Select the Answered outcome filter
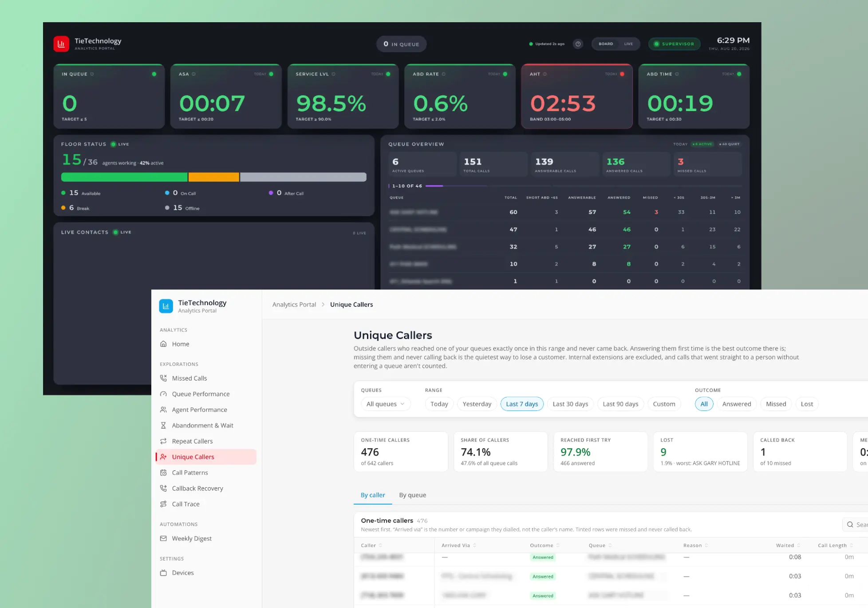The height and width of the screenshot is (608, 868). [736, 404]
